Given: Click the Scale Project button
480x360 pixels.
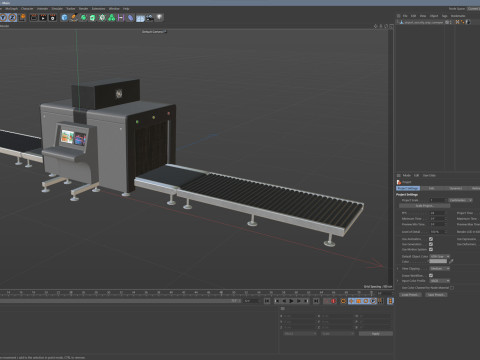Looking at the screenshot, I should click(424, 206).
